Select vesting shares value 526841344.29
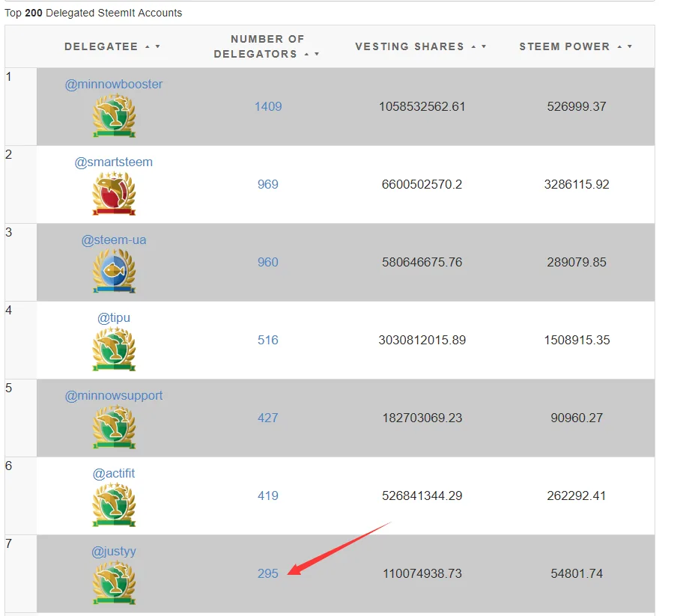 click(x=422, y=495)
